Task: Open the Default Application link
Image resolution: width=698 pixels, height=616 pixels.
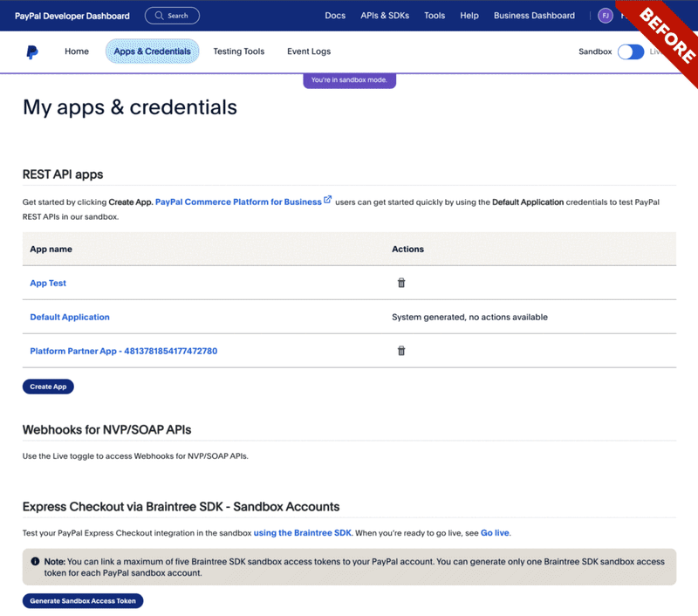Action: [70, 317]
